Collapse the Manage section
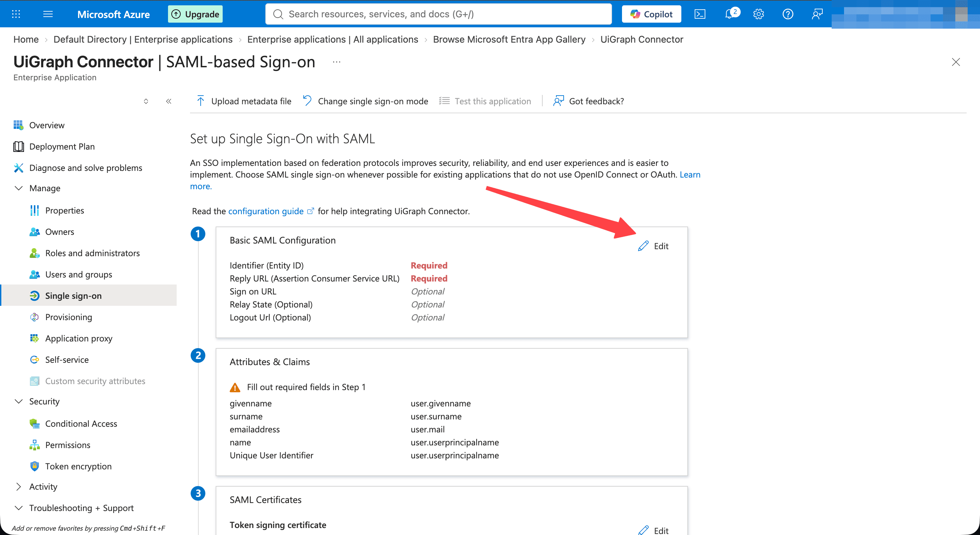Screen dimensions: 980x535 click(x=18, y=188)
